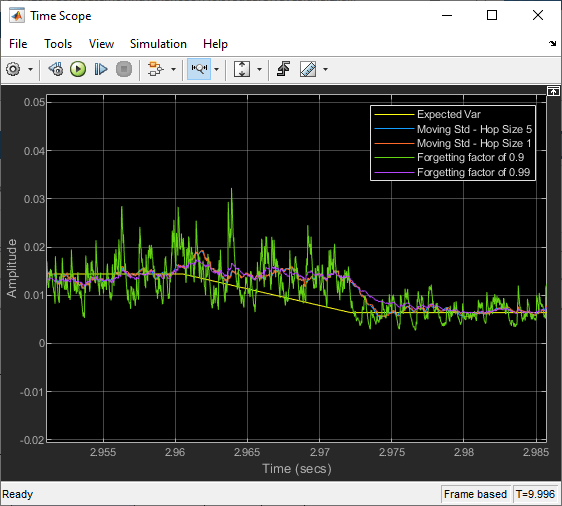Click the Step Forward button
Viewport: 562px width, 506px height.
[x=101, y=69]
